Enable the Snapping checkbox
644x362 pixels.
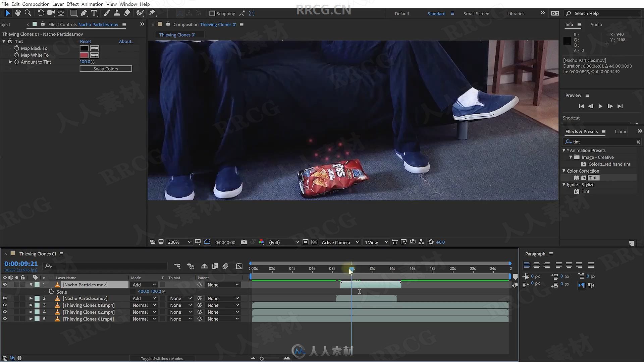click(212, 13)
